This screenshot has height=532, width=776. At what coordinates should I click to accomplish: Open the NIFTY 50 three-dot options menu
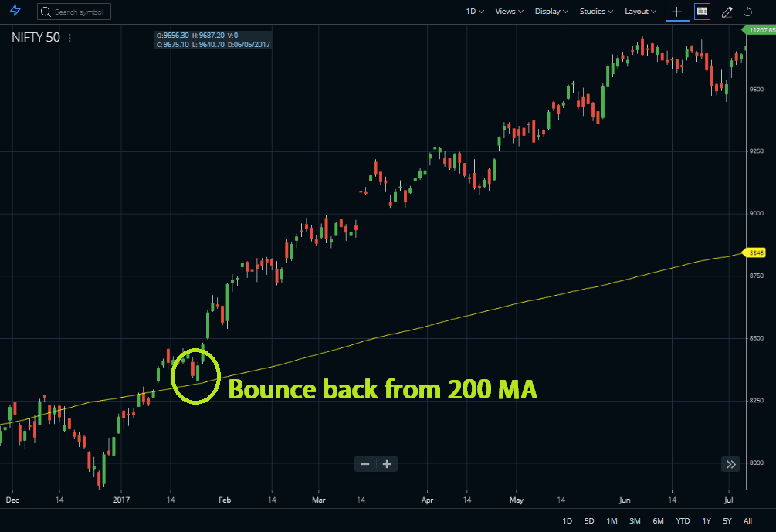click(x=69, y=38)
